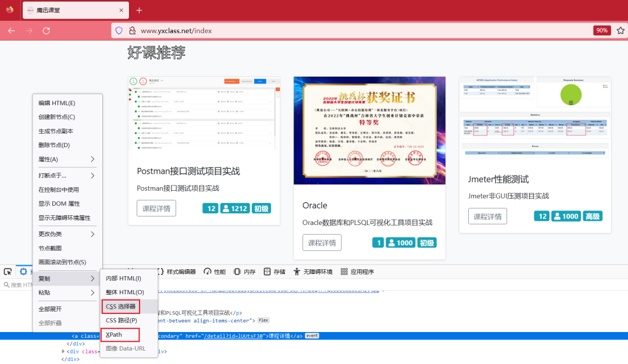Click the Jmeter performance report thumbnail
Viewport: 628px width, 364px height.
(x=535, y=117)
